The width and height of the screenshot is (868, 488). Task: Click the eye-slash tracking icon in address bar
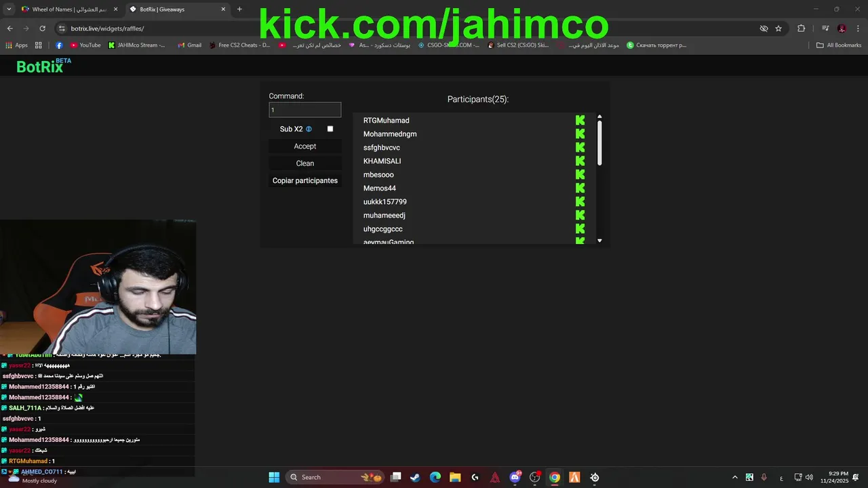coord(764,28)
